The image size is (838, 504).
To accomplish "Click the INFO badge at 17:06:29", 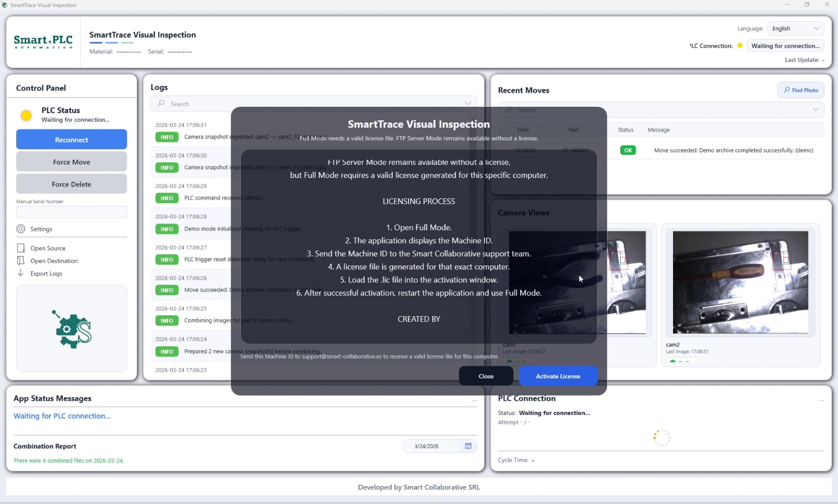I will coord(167,198).
